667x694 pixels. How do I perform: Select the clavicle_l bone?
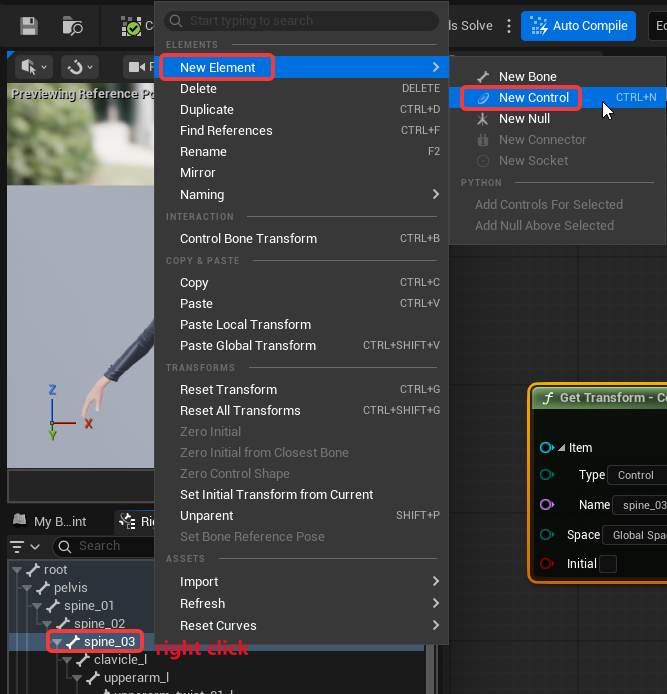tap(120, 660)
